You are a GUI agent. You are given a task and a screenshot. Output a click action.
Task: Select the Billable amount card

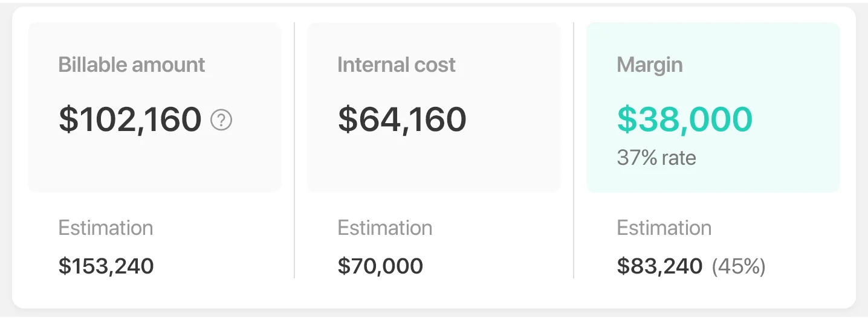155,107
